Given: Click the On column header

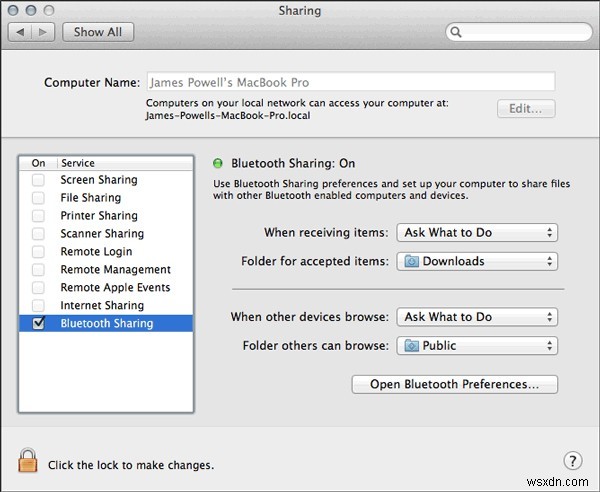Looking at the screenshot, I should pos(38,163).
